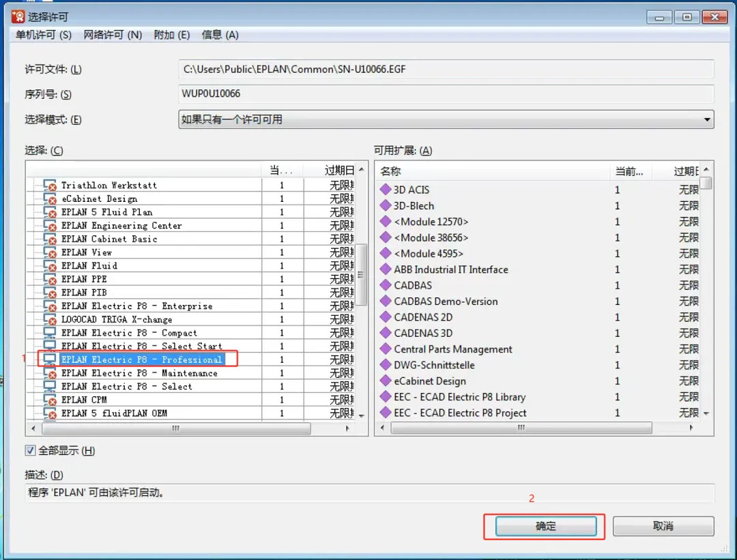This screenshot has height=560, width=737.
Task: Click the ABB Industrial IT Interface icon
Action: pyautogui.click(x=386, y=269)
